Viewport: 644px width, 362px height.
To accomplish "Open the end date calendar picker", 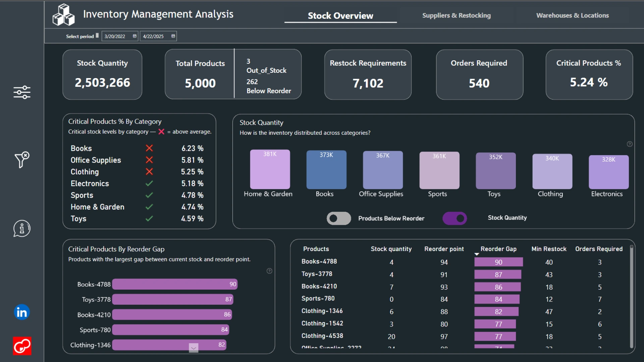I will [173, 36].
